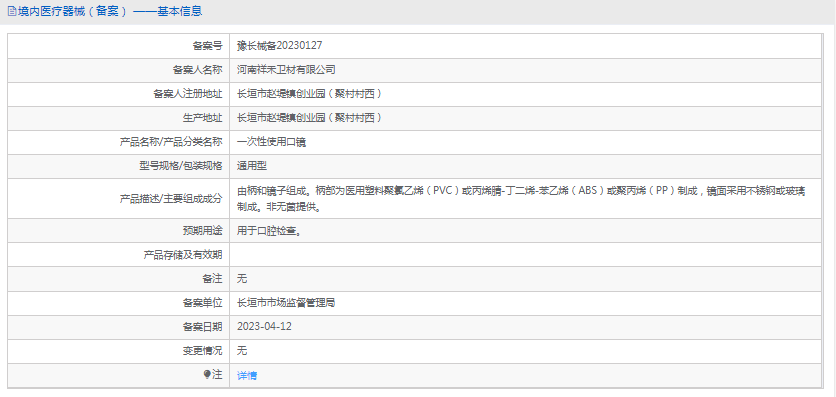836x397 pixels.
Task: Click the lightbulb icon next to 注
Action: [x=207, y=375]
